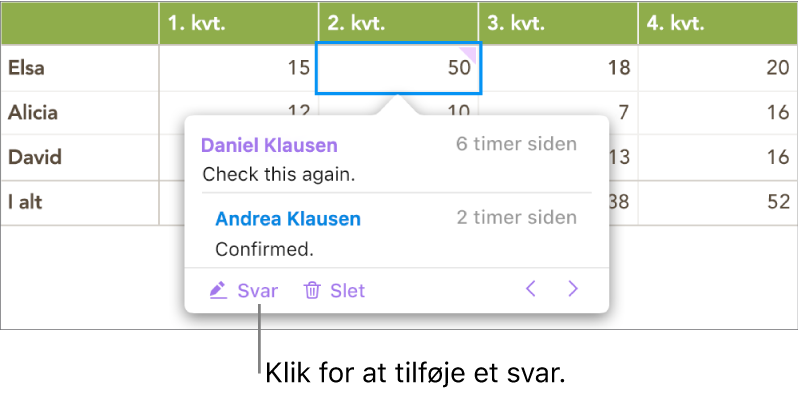Image resolution: width=798 pixels, height=394 pixels.
Task: Click the Alicia row header
Action: pyautogui.click(x=80, y=113)
